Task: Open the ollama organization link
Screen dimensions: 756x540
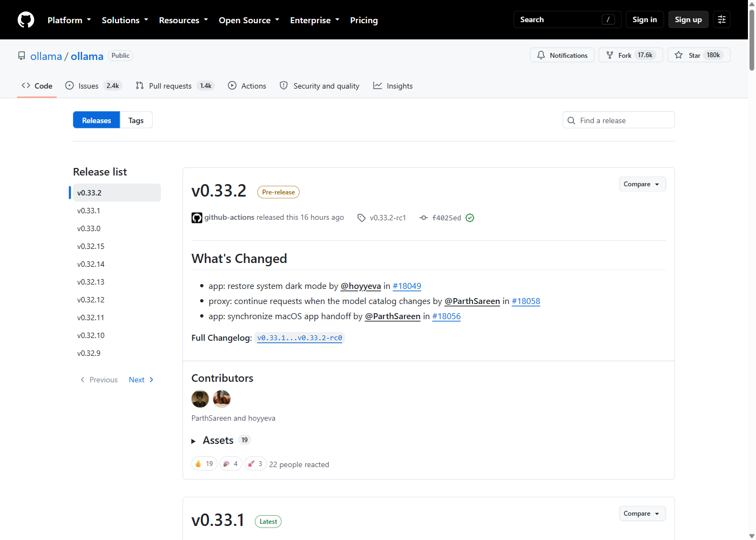Action: click(46, 56)
